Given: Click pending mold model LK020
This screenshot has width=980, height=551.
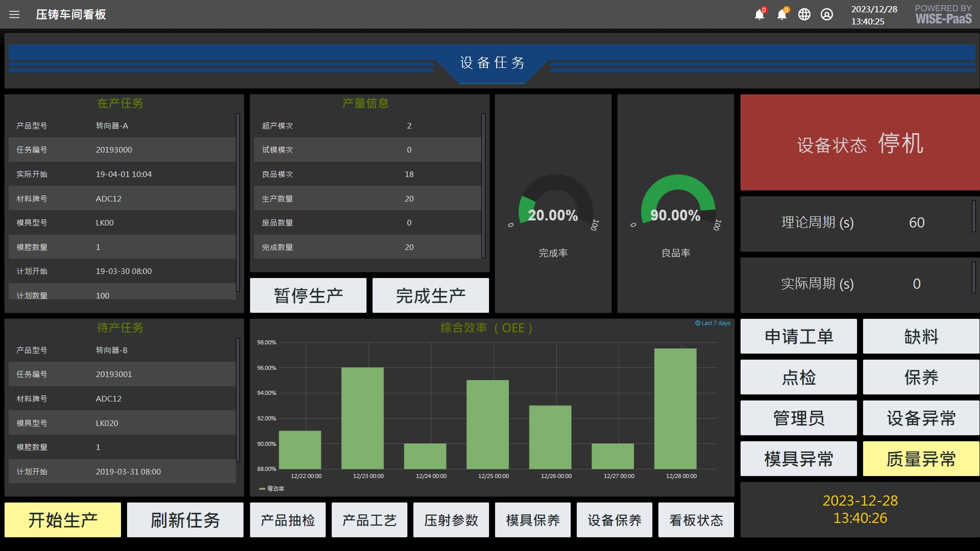Looking at the screenshot, I should click(x=107, y=423).
